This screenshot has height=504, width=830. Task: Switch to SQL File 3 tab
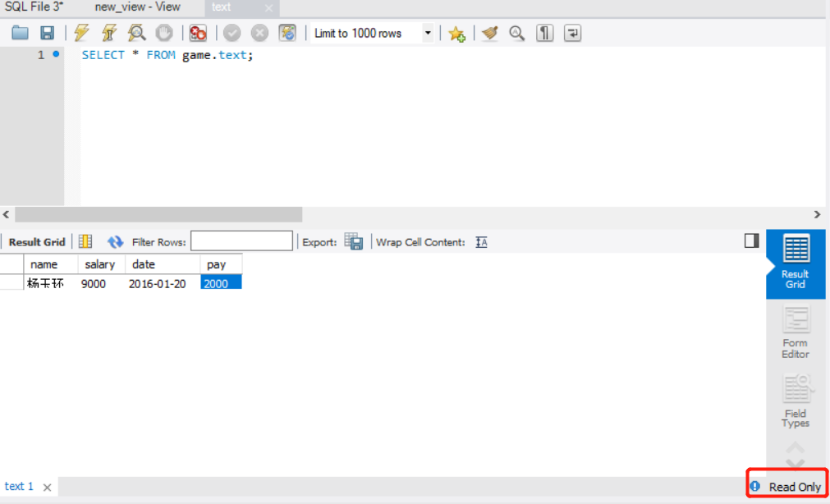coord(34,7)
